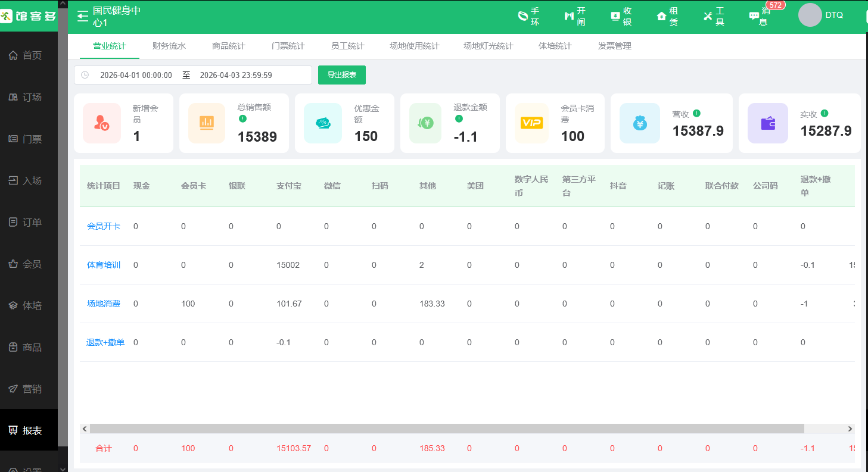868x472 pixels.
Task: Click the 租赁 rental icon
Action: pos(667,16)
